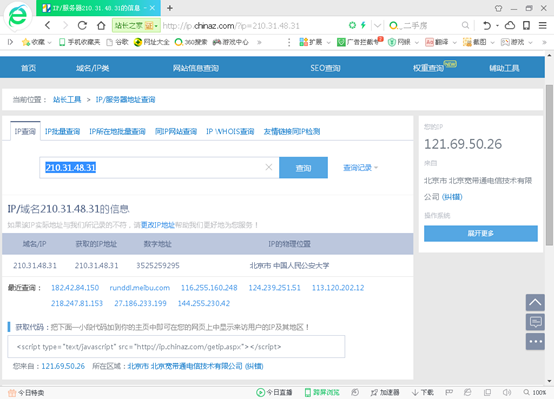Click the forward navigation arrow
The image size is (554, 399).
(65, 25)
